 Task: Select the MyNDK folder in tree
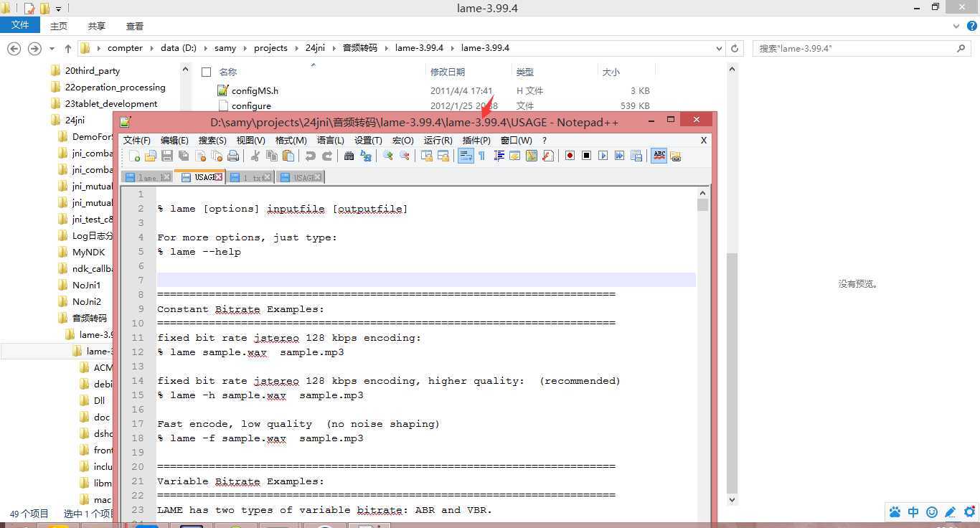[x=89, y=252]
